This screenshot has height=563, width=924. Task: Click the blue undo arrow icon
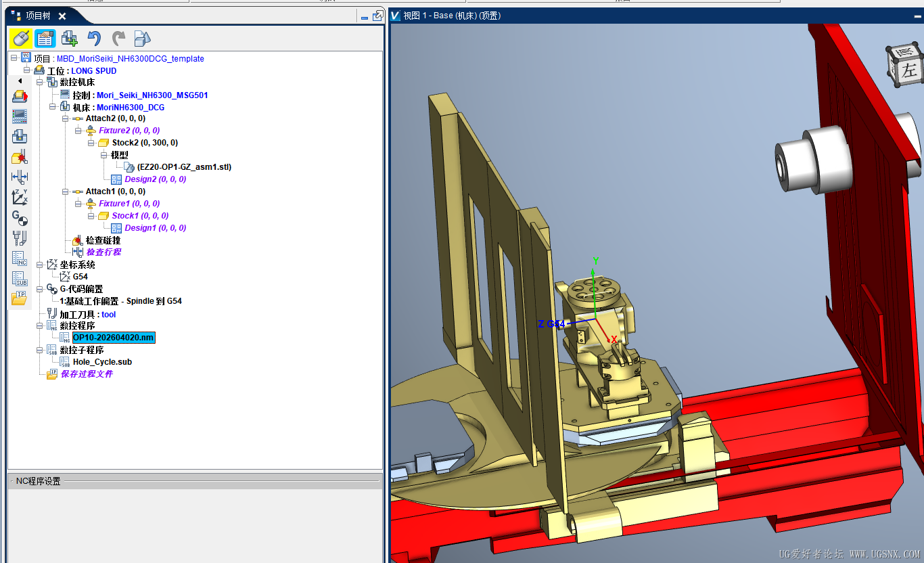tap(94, 39)
